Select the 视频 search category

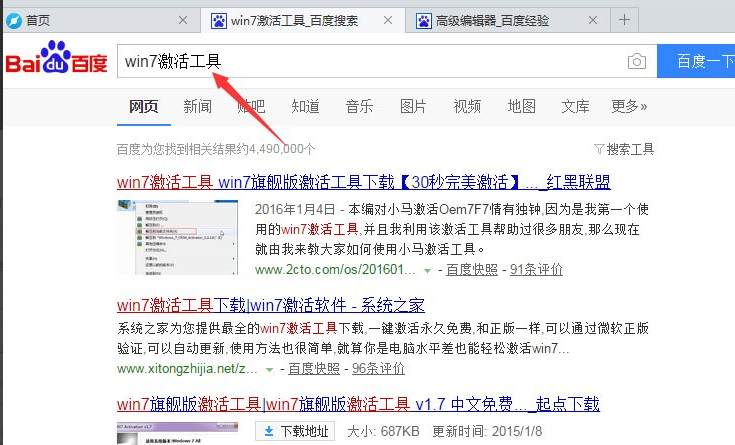click(x=467, y=106)
